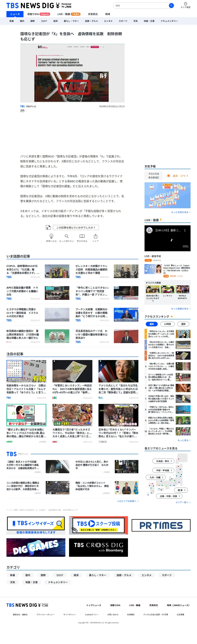Click the 地震・災害 category pill at bottom
This screenshot has height=644, width=197.
coord(31,582)
